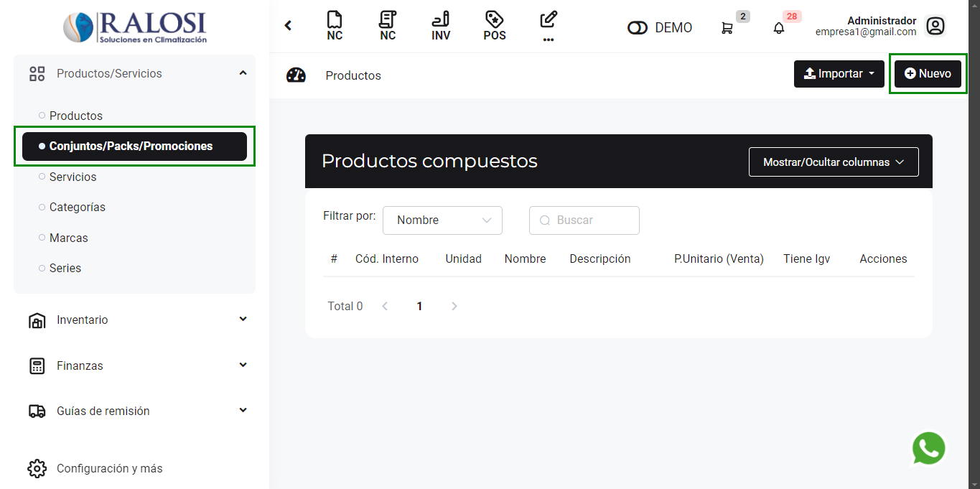Go to Categorías in the sidebar

tap(77, 207)
